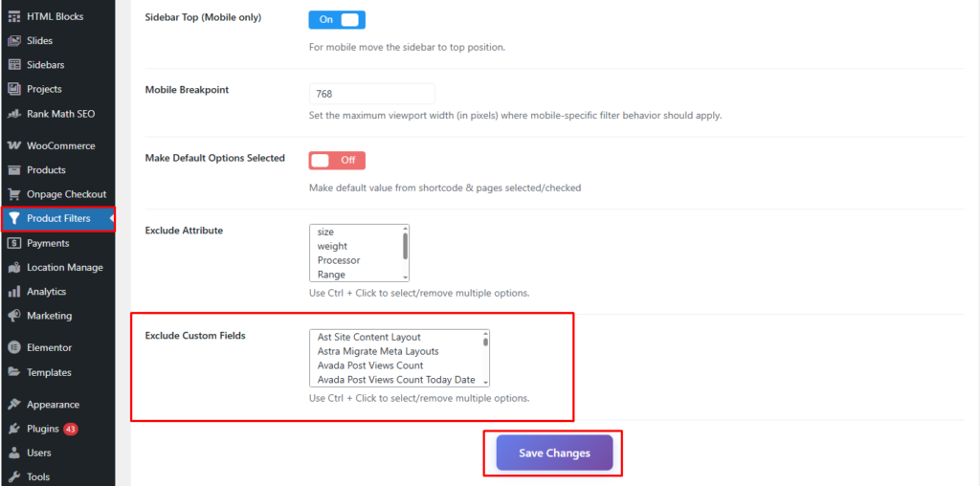Open the Appearance menu
This screenshot has width=980, height=486.
point(53,404)
